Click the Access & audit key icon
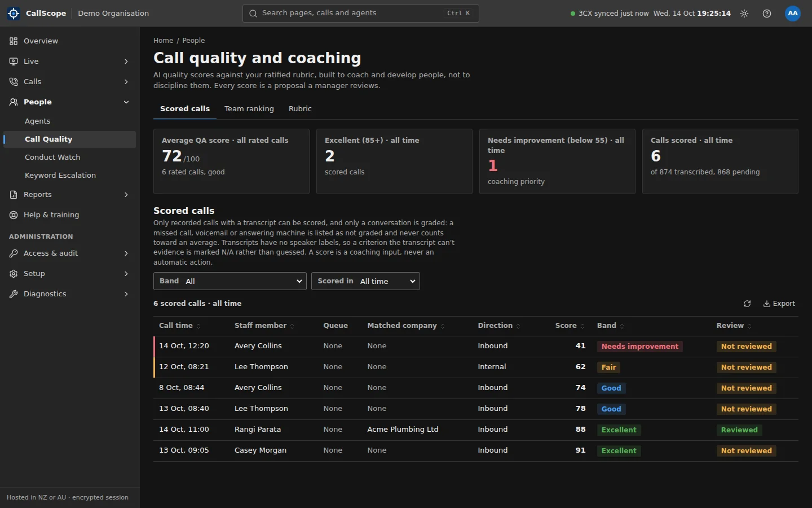812x508 pixels. (14, 253)
